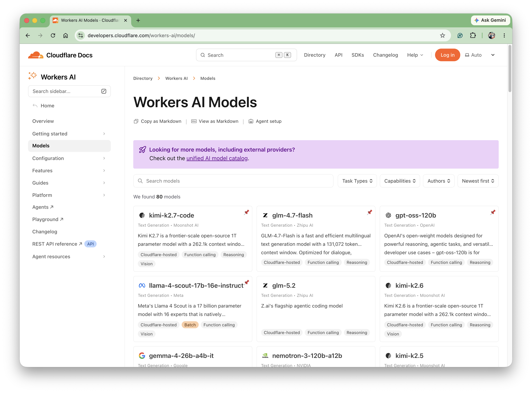532x393 pixels.
Task: Click the Search models input field
Action: [233, 181]
